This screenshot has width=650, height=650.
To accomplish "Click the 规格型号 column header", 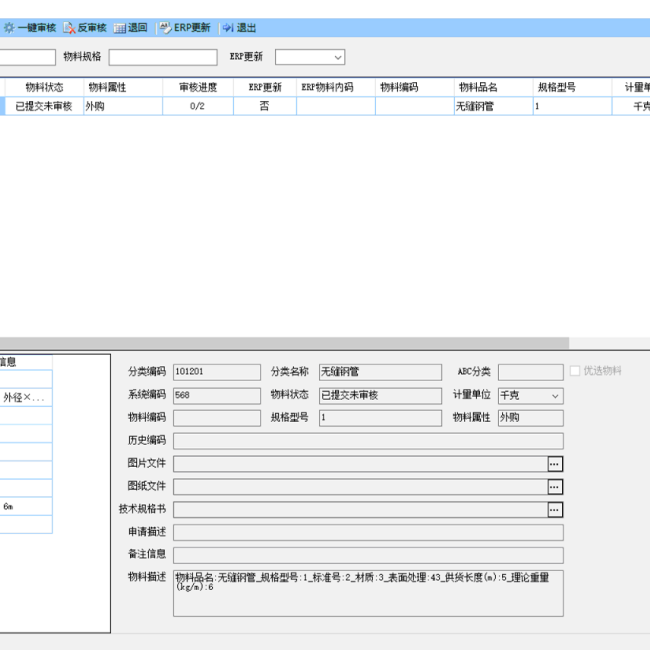I will tap(572, 87).
